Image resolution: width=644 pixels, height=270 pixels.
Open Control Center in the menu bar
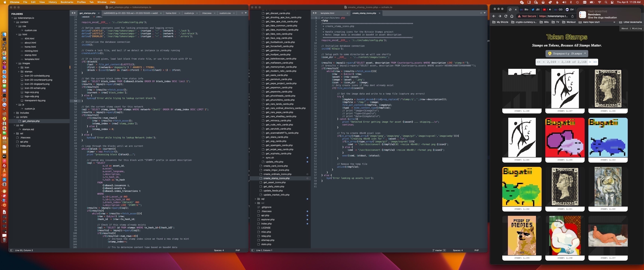tap(612, 2)
